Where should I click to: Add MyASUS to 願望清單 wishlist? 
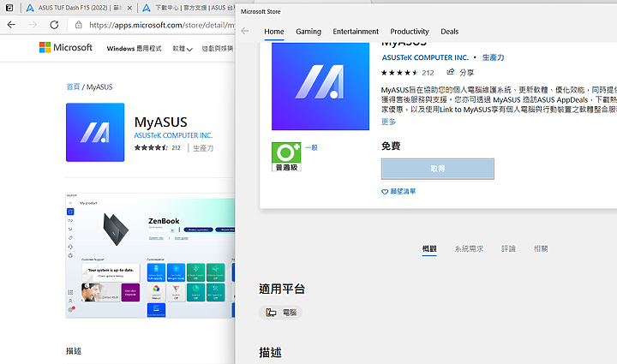pos(398,192)
